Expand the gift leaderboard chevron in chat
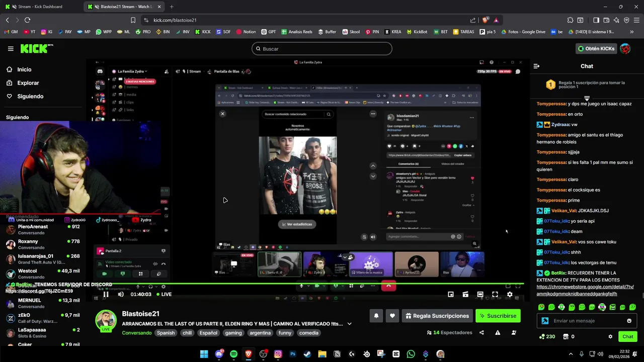The height and width of the screenshot is (362, 644). (x=587, y=98)
